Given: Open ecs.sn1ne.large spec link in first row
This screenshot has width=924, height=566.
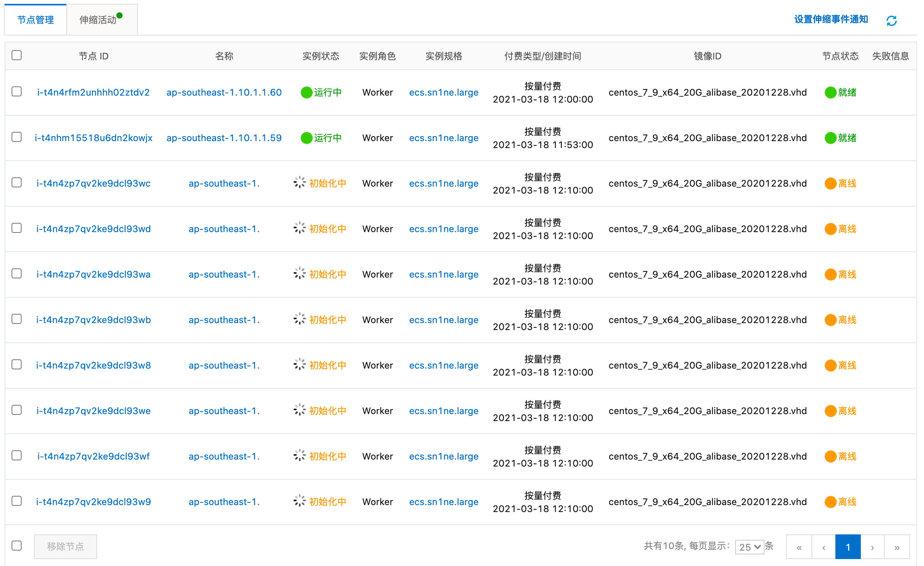Looking at the screenshot, I should tap(444, 93).
